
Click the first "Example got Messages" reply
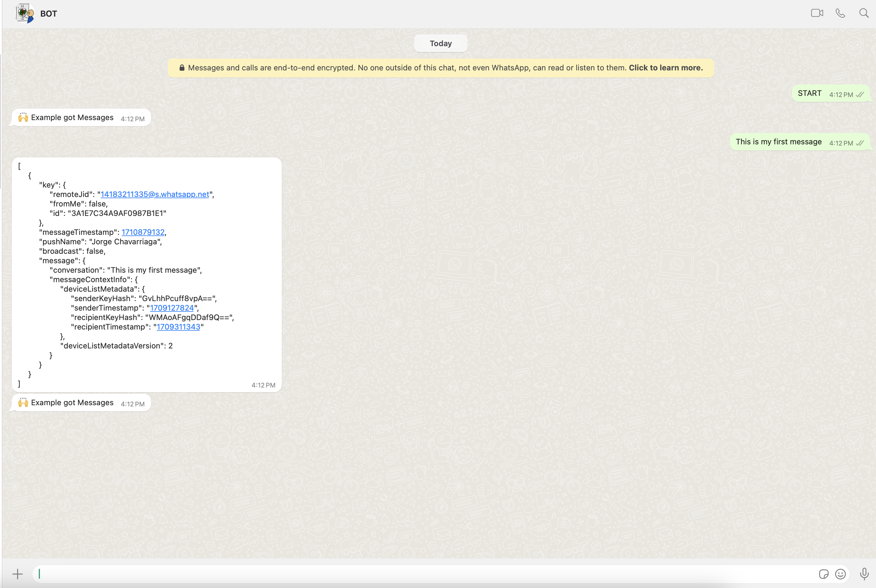point(72,118)
